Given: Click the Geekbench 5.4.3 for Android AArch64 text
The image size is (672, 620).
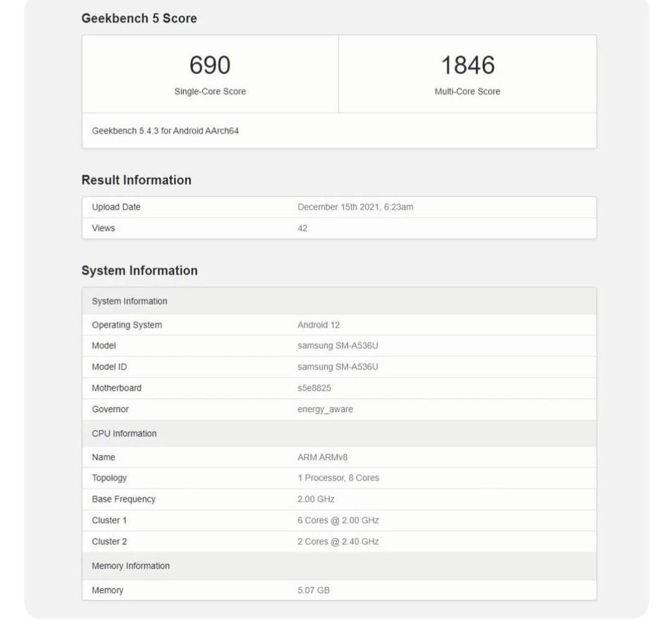Looking at the screenshot, I should (x=165, y=130).
